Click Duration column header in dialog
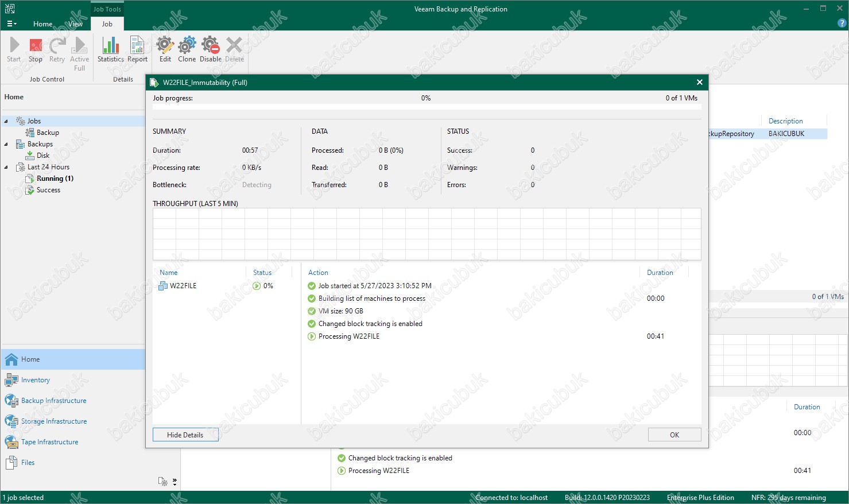Image resolution: width=849 pixels, height=504 pixels. (x=660, y=273)
